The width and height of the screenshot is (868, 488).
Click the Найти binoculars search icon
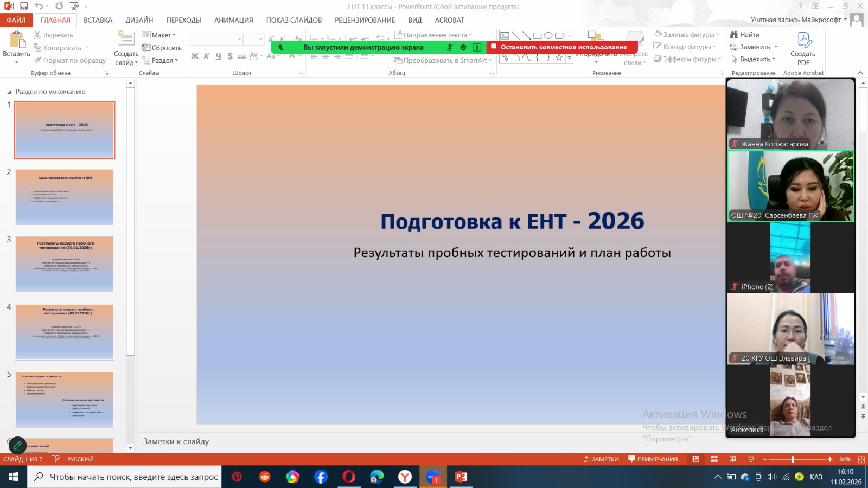[x=735, y=35]
